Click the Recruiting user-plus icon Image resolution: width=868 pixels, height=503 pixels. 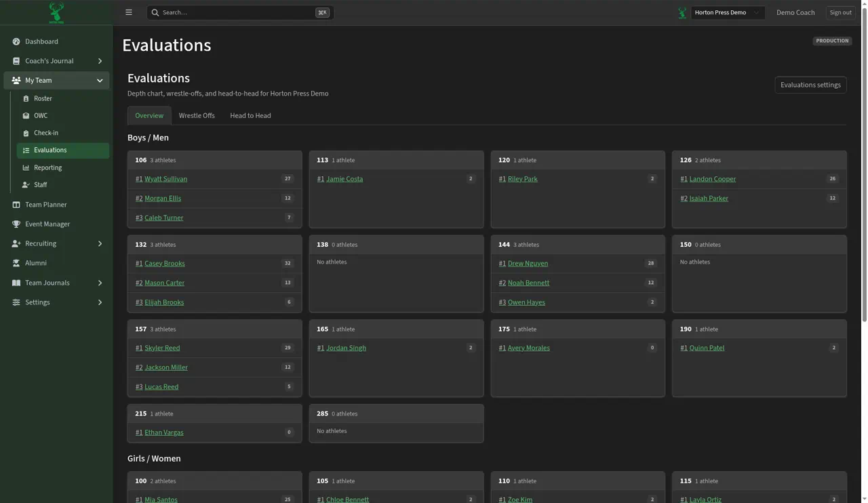[x=16, y=244]
